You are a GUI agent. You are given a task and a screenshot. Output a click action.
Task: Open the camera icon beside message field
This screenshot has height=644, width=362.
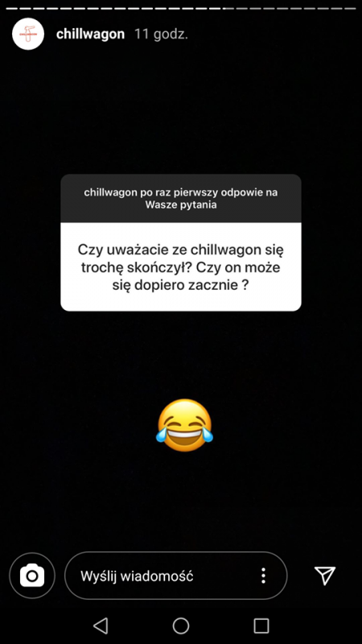(32, 576)
